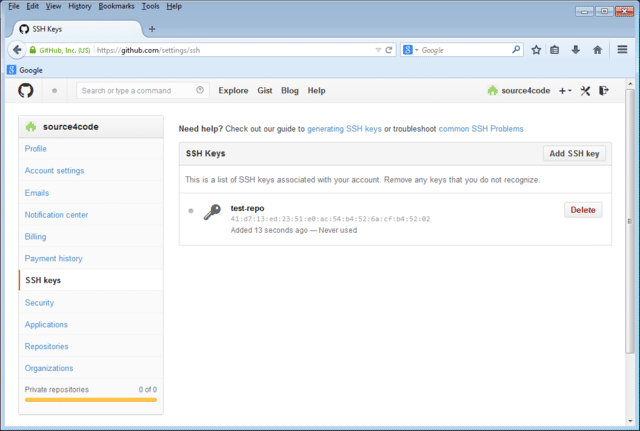Open the common SSH Problems link
The width and height of the screenshot is (640, 431).
click(481, 129)
